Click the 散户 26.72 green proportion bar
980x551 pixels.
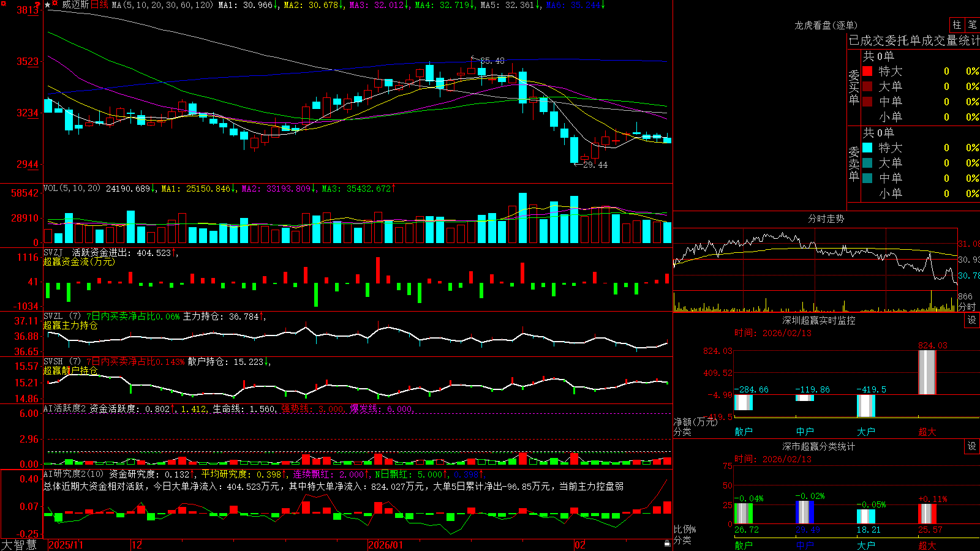[744, 513]
